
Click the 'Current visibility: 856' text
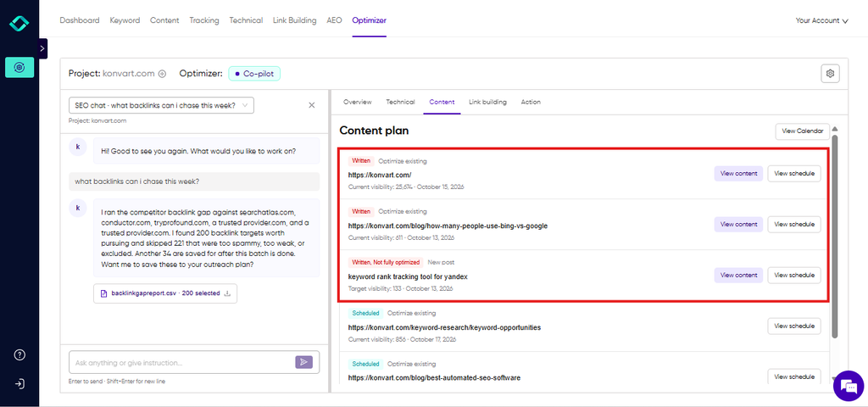376,339
